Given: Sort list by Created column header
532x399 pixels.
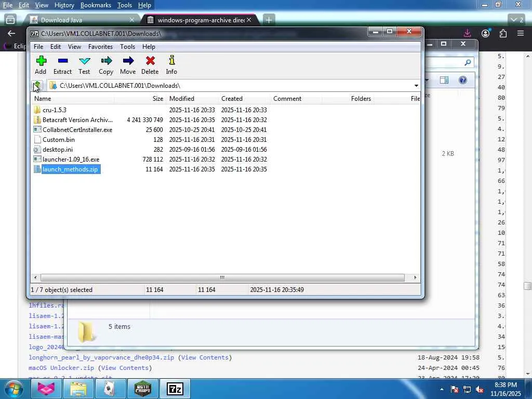Looking at the screenshot, I should coord(245,98).
